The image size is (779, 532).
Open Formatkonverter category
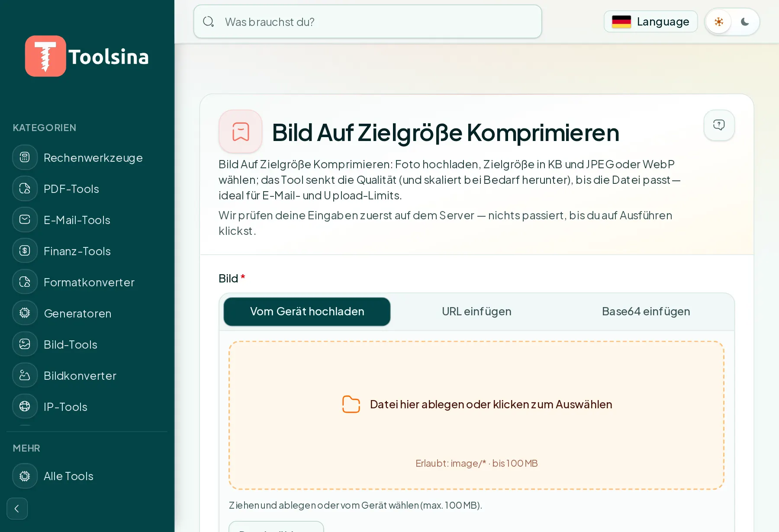click(x=87, y=282)
